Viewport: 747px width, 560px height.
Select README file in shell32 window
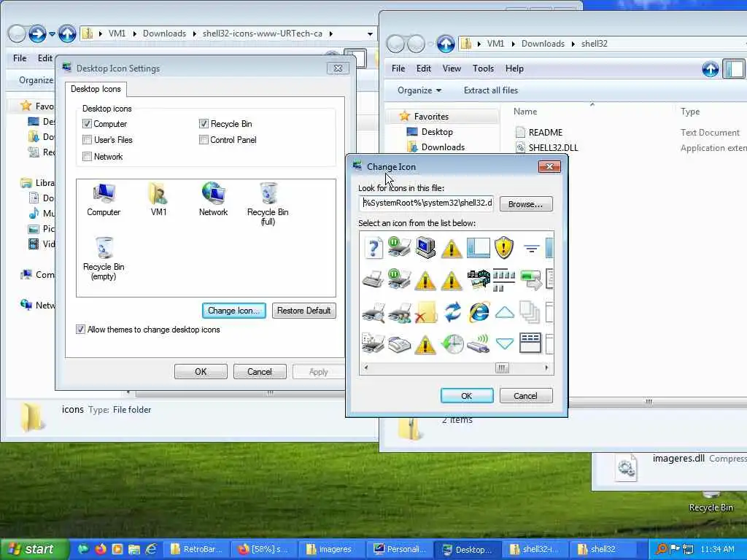(539, 133)
